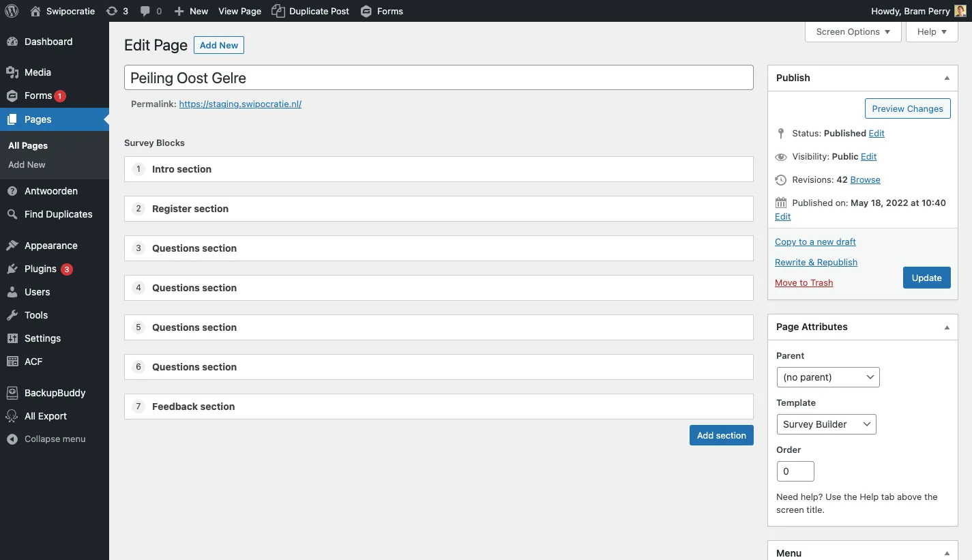This screenshot has width=972, height=560.
Task: Click the Order input field
Action: [x=795, y=471]
